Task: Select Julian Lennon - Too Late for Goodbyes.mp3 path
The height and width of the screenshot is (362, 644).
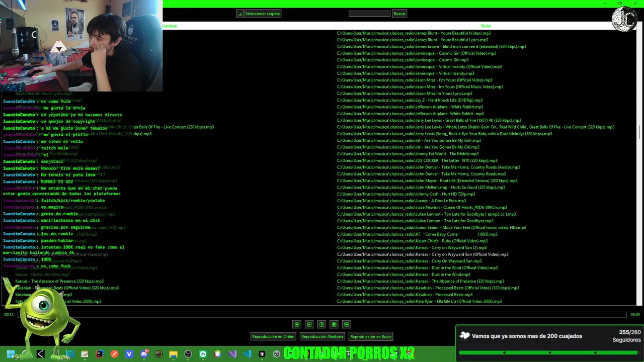Action: coord(415,221)
